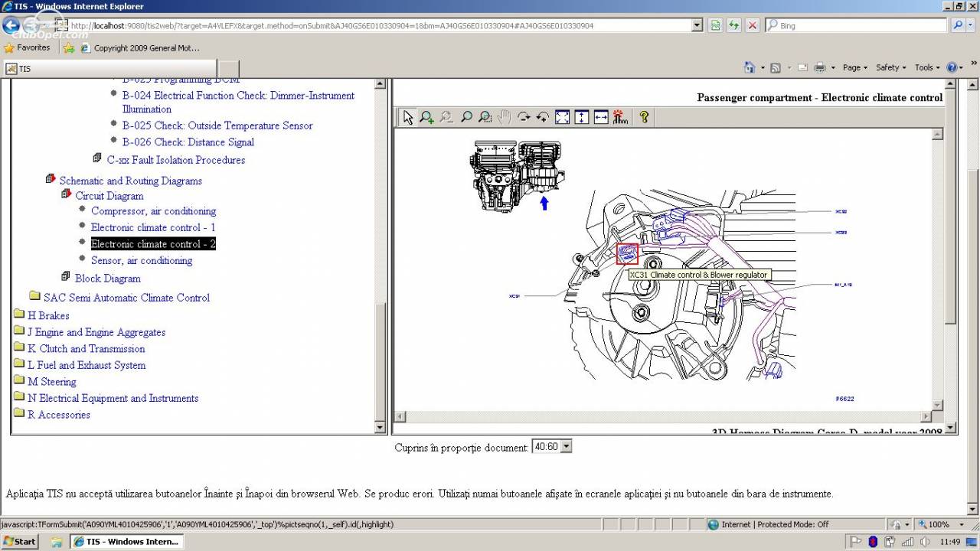Collapse the Schematic and Routing Diagrams node

[x=51, y=178]
